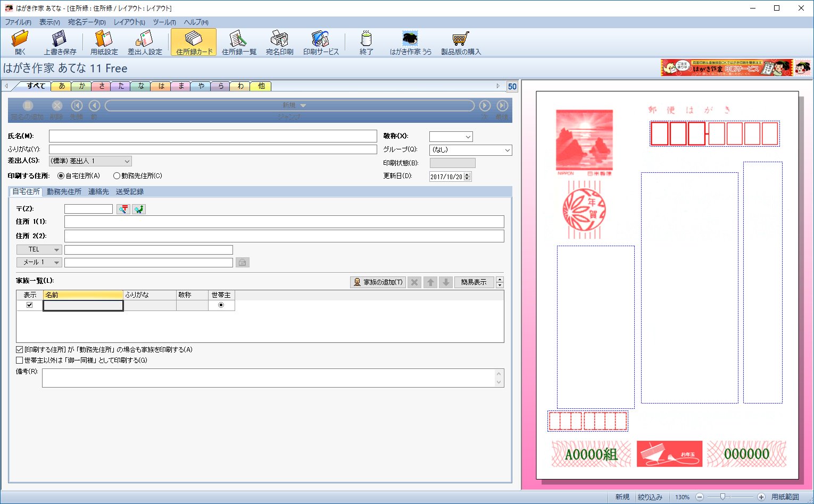
Task: Open the 宛名データ(D) menu
Action: pyautogui.click(x=87, y=22)
